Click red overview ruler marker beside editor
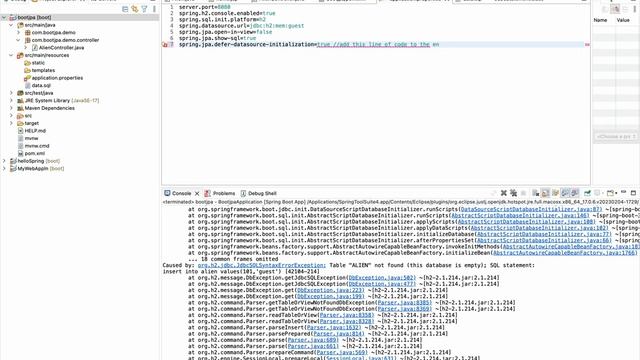 pyautogui.click(x=587, y=44)
